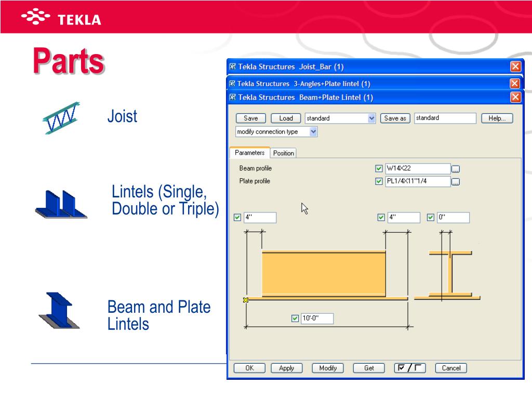
Task: Toggle the Beam profile checkbox
Action: click(379, 168)
